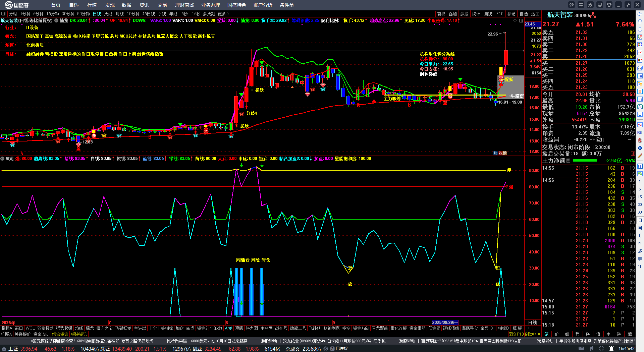Viewport: 644px width, 352px height.
Task: Toggle 复权 price adjustment
Action: (441, 14)
